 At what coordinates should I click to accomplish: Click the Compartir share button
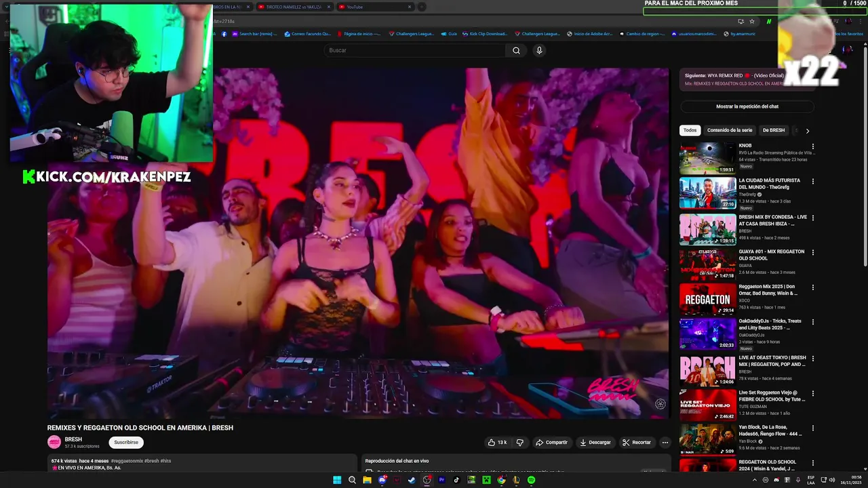(x=551, y=443)
